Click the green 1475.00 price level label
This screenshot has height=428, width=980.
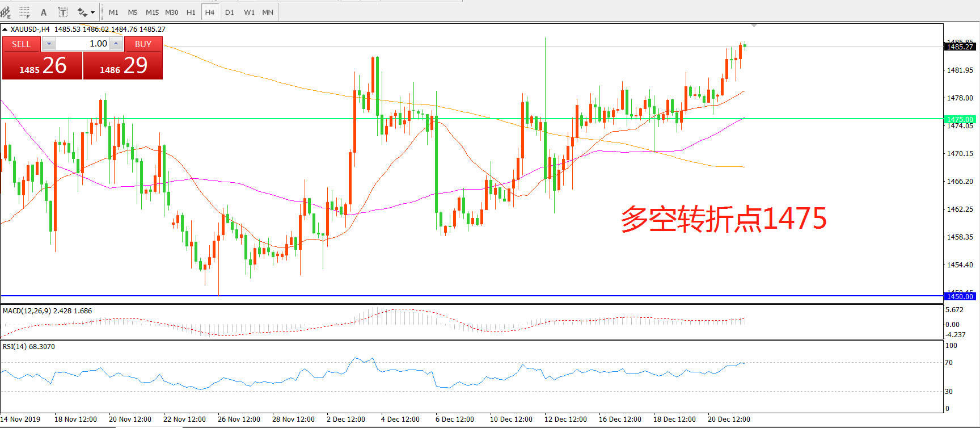pos(960,119)
